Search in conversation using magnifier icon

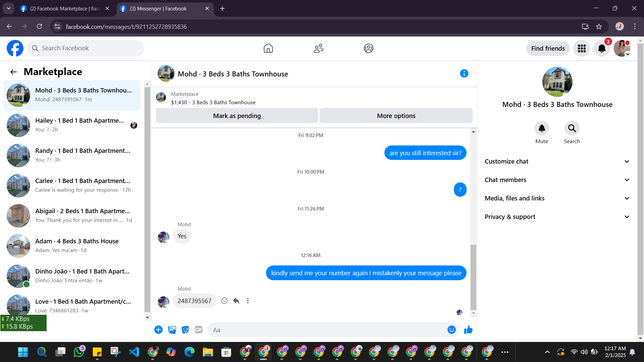pos(572,128)
